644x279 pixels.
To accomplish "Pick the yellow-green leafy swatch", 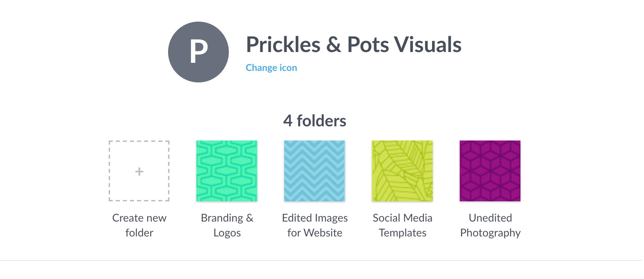I will tap(402, 171).
